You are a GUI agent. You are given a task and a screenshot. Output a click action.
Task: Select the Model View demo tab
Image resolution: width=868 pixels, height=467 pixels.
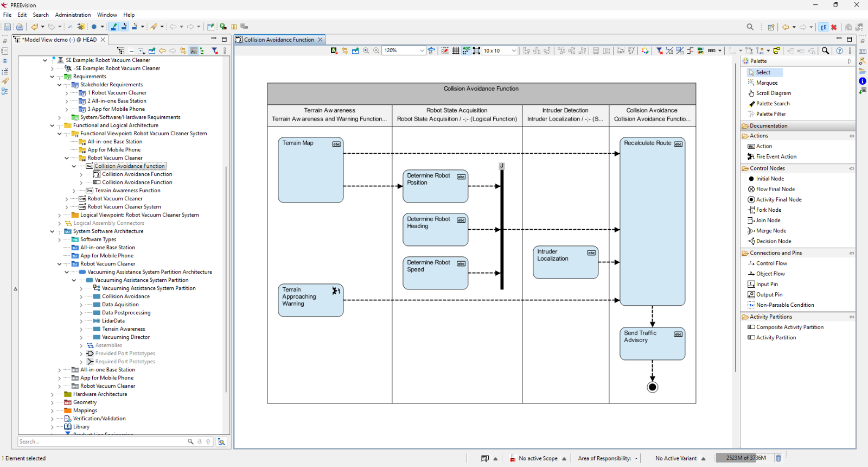[59, 40]
